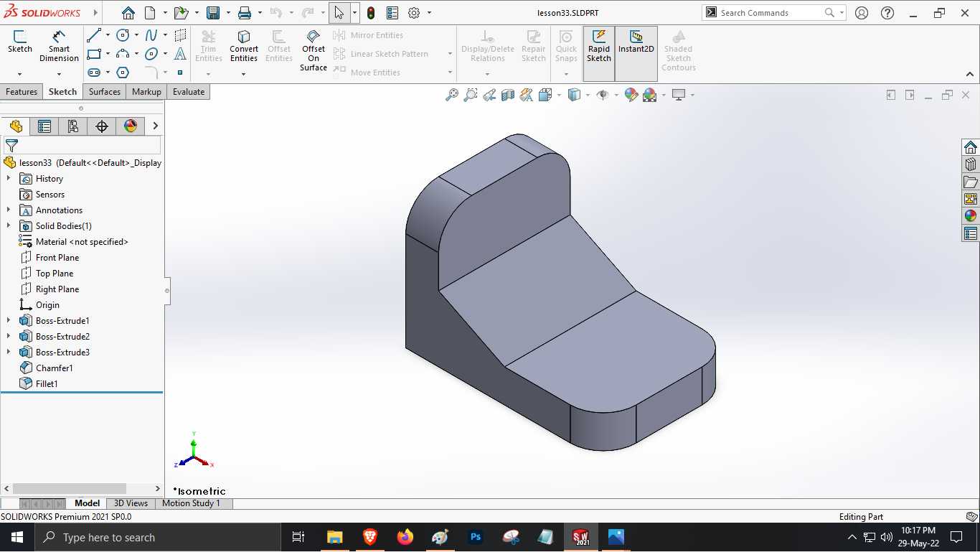Select Fillet1 in the feature tree

tap(47, 384)
